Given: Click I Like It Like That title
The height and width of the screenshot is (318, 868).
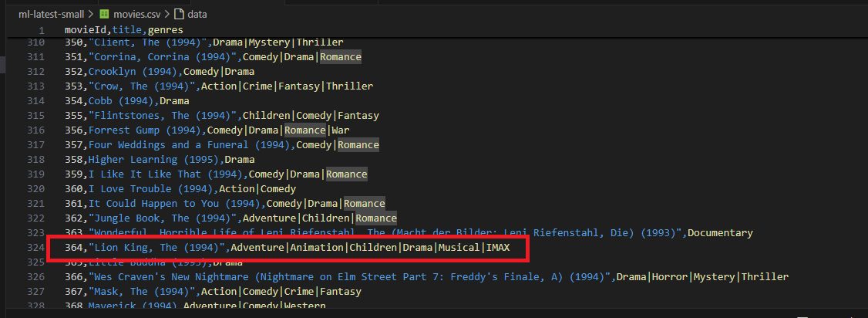Looking at the screenshot, I should click(165, 174).
